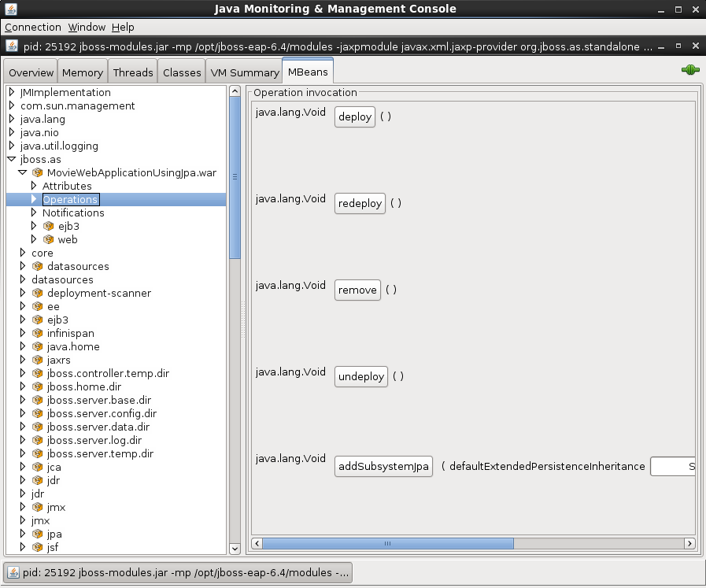Image resolution: width=706 pixels, height=588 pixels.
Task: Click the horizontal scrollbar thumb in operations panel
Action: (388, 543)
